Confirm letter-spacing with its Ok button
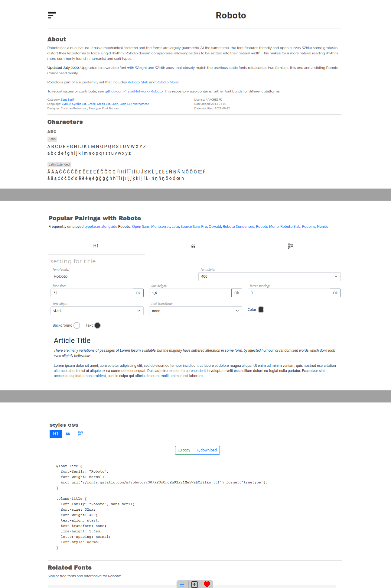The width and height of the screenshot is (391, 588). click(x=335, y=293)
